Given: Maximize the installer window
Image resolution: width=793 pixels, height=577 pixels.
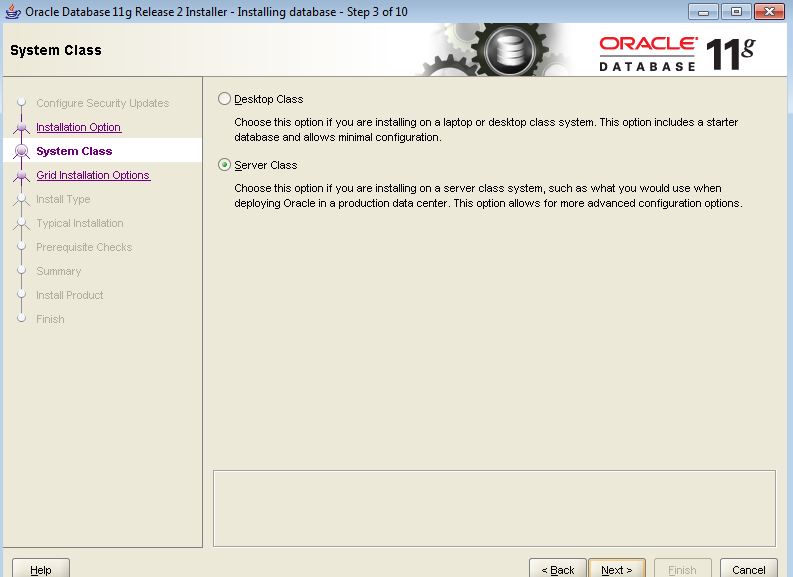Looking at the screenshot, I should point(736,12).
